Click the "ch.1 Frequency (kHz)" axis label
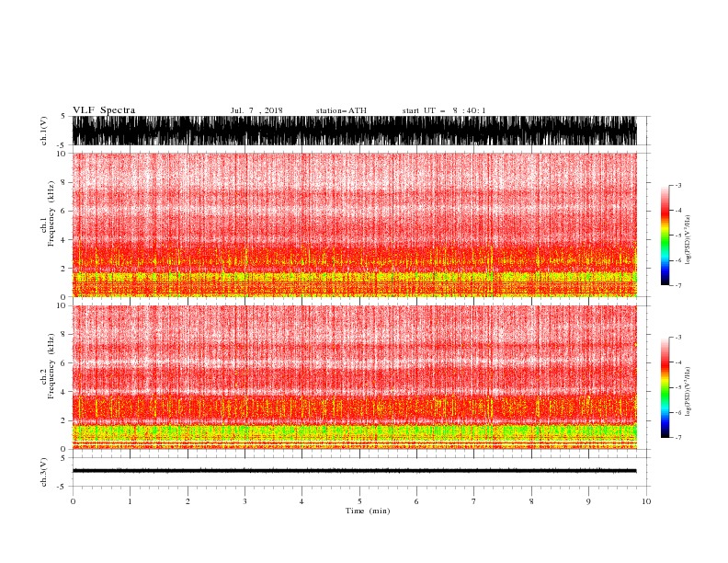This screenshot has width=728, height=563. 48,213
